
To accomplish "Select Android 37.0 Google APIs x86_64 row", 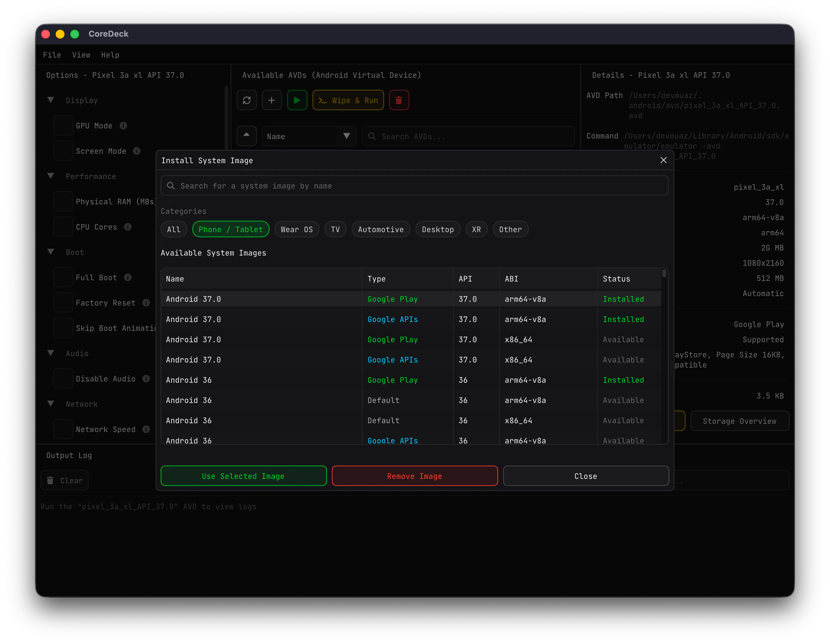I will click(x=411, y=359).
